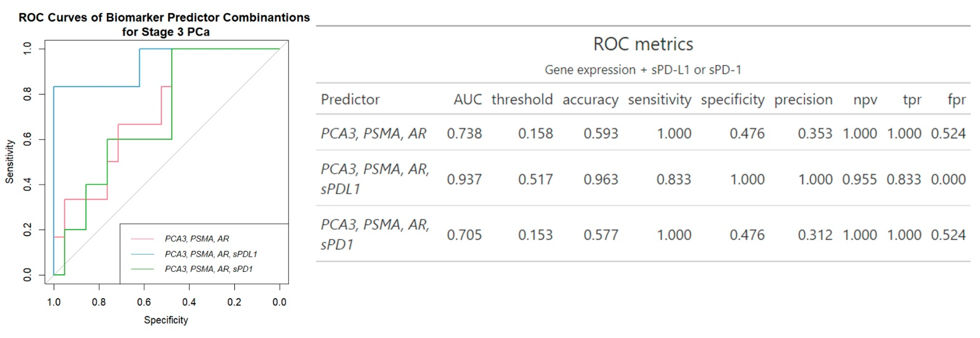Click the threshold column header
The image size is (980, 338).
coord(522,100)
